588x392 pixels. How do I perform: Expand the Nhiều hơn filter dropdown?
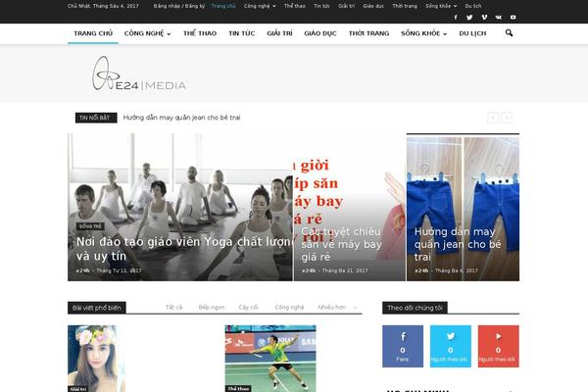point(337,307)
